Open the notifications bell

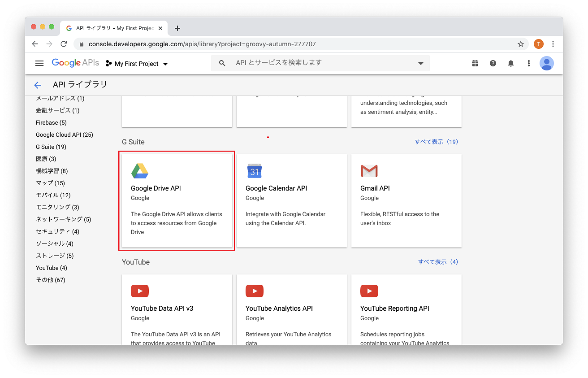(511, 63)
